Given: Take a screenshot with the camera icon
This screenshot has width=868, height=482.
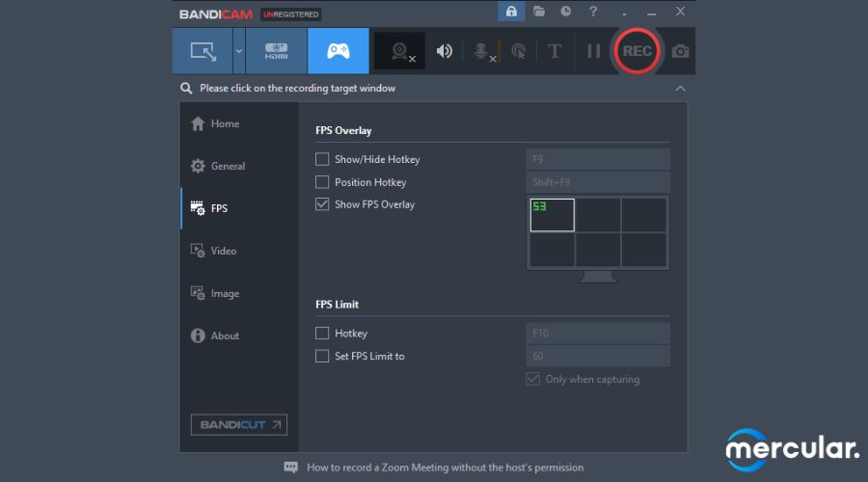Looking at the screenshot, I should [680, 51].
